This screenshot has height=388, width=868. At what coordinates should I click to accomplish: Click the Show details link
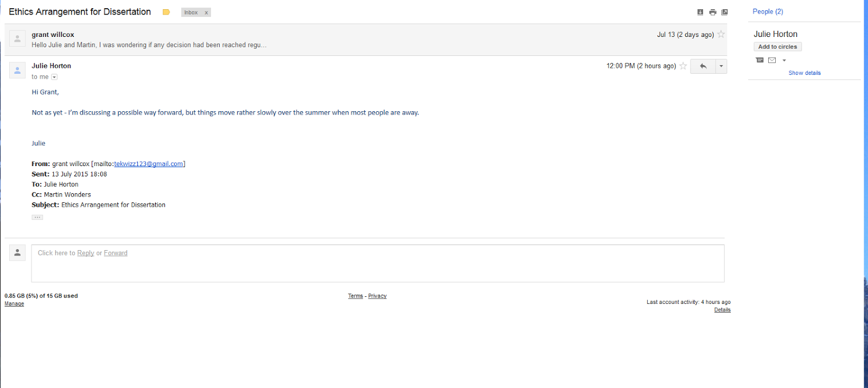click(805, 73)
